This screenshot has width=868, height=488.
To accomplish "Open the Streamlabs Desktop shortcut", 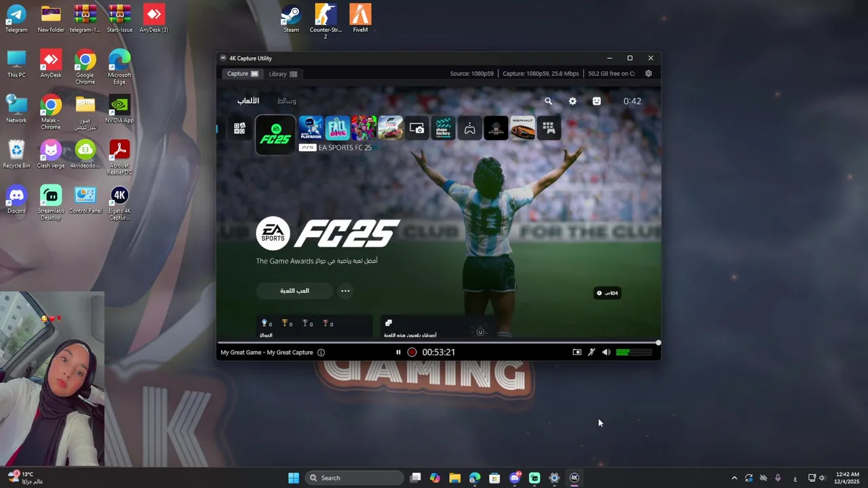I will click(x=51, y=203).
